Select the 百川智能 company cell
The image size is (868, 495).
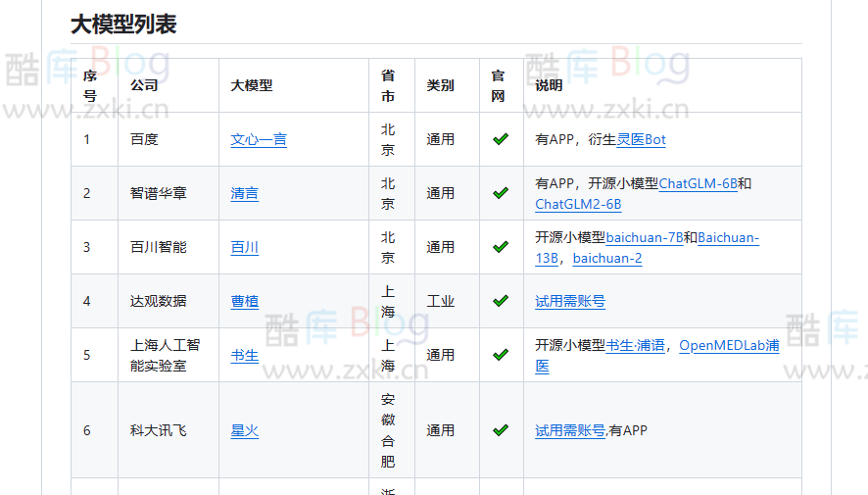pos(169,247)
